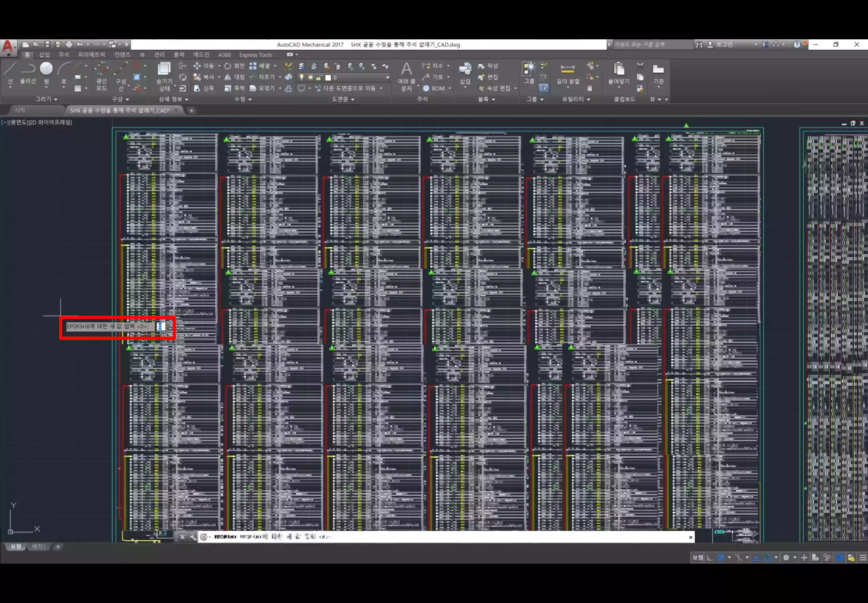868x603 pixels.
Task: Click the 로그인 sign-in button
Action: point(724,44)
